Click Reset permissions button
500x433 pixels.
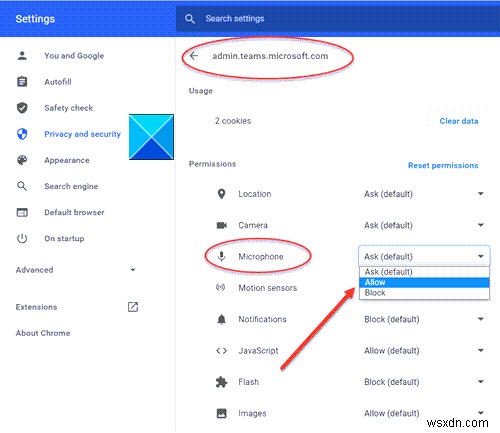[443, 165]
